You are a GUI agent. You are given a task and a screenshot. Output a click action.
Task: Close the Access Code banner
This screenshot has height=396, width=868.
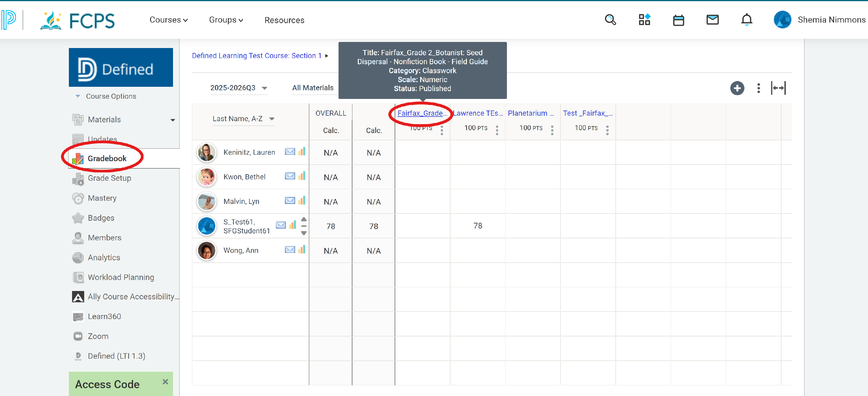[165, 382]
